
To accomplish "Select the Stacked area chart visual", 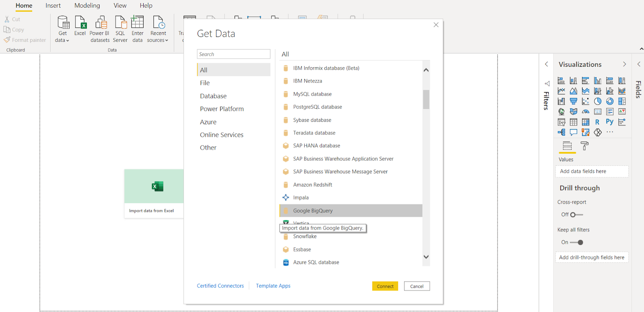I will tap(586, 91).
